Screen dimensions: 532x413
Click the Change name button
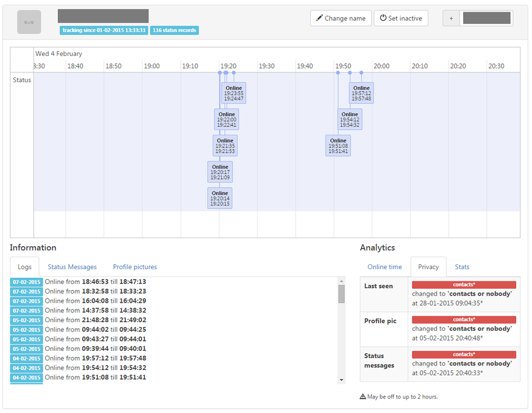click(x=340, y=18)
